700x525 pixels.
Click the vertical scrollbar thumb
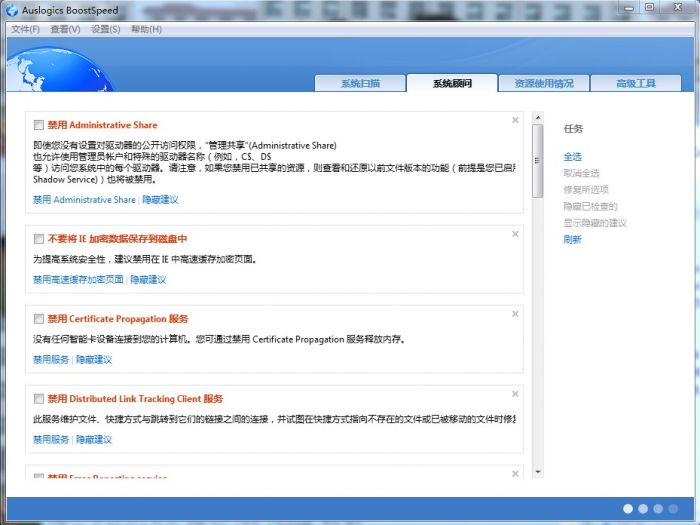[x=538, y=161]
